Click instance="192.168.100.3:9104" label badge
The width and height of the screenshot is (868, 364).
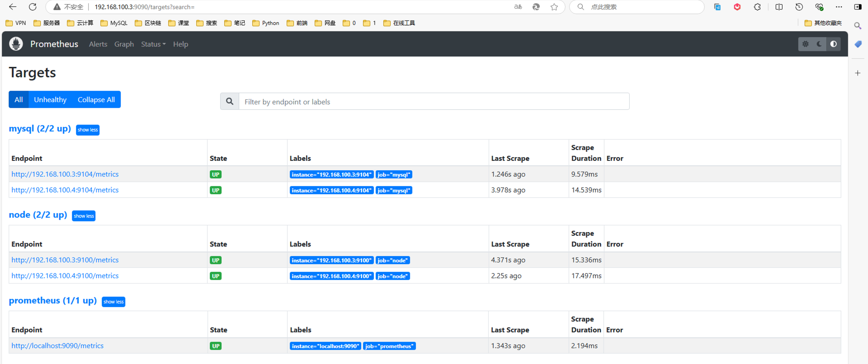coord(332,175)
